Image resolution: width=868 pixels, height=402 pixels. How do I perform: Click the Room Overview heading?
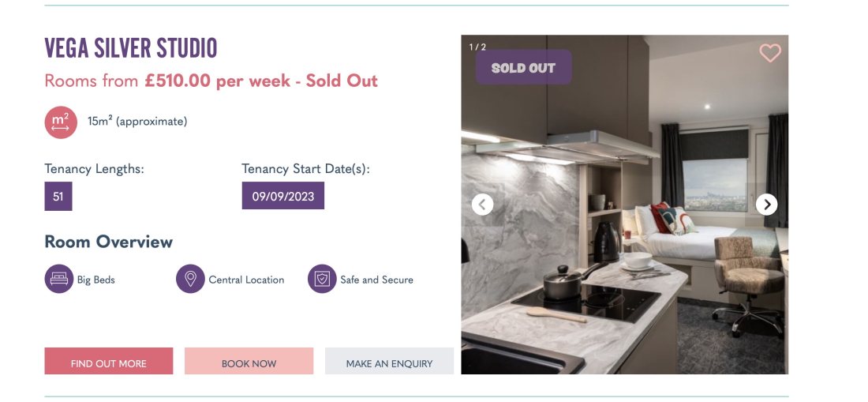109,242
